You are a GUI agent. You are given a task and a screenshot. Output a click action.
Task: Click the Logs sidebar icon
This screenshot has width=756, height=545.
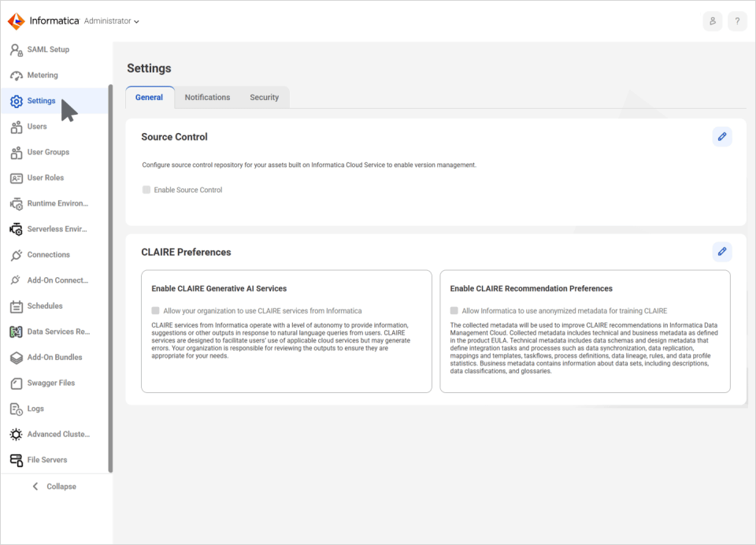[x=17, y=409]
